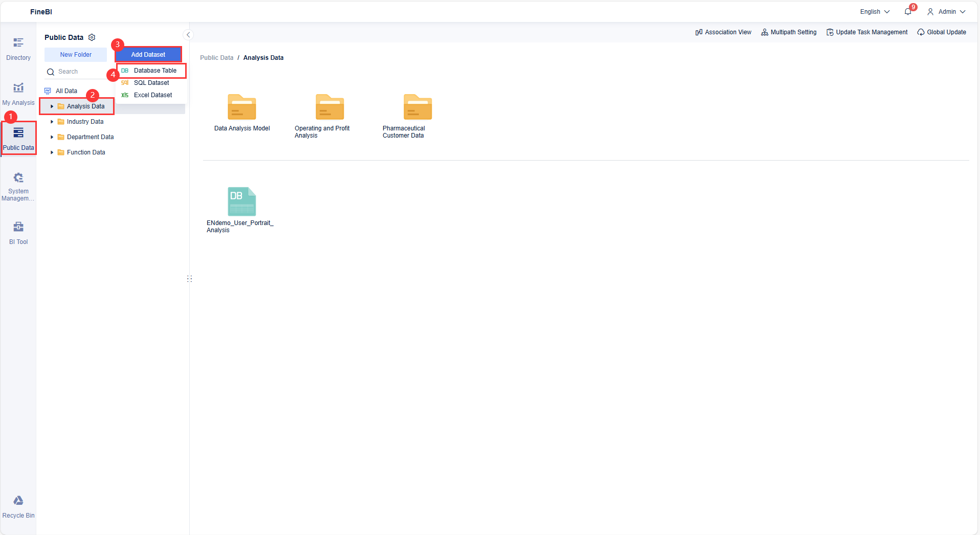Viewport: 980px width, 535px height.
Task: Select the BI Tool sidebar icon
Action: (x=18, y=232)
